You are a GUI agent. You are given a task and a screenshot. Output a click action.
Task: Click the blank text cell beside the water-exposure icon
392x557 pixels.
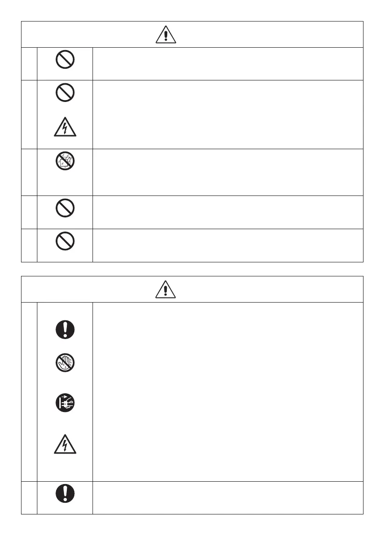pyautogui.click(x=228, y=172)
